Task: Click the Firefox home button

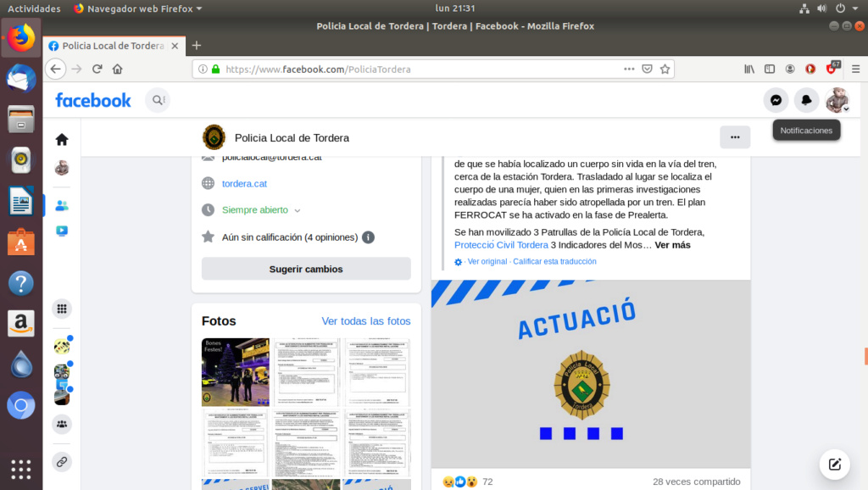Action: [x=117, y=70]
